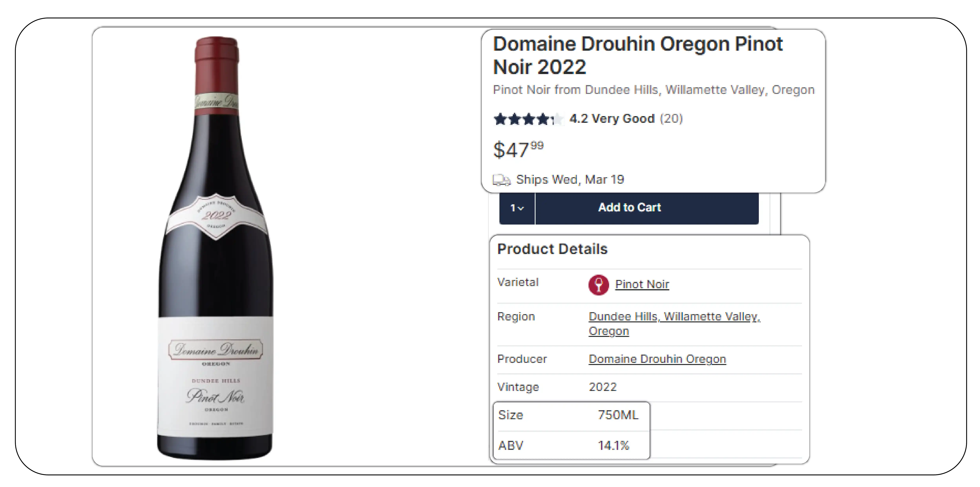Click the product title Domaine Drouhin Oregon Pinot Noir 2022

638,56
